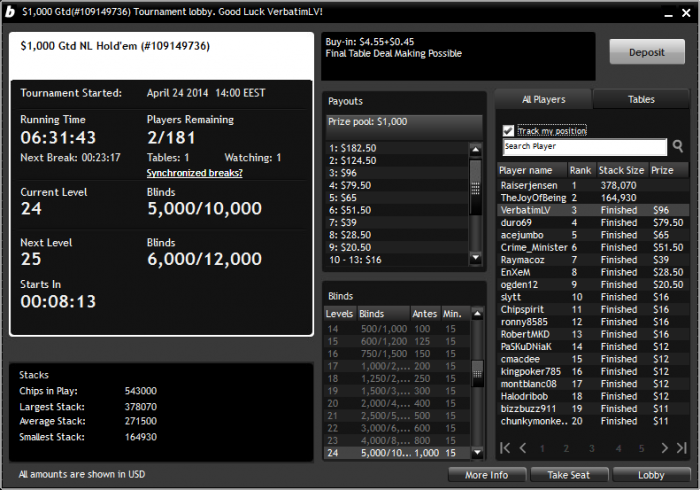Click the Search Player input field
This screenshot has width=700, height=490.
[585, 146]
